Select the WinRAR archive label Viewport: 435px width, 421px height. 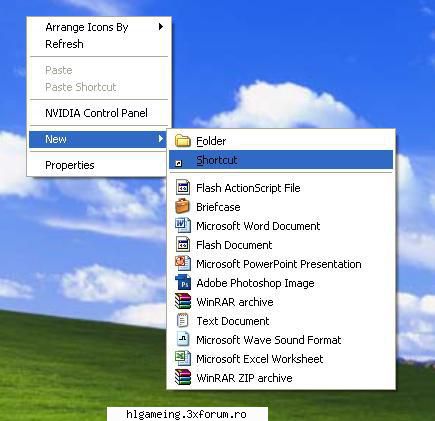coord(235,302)
